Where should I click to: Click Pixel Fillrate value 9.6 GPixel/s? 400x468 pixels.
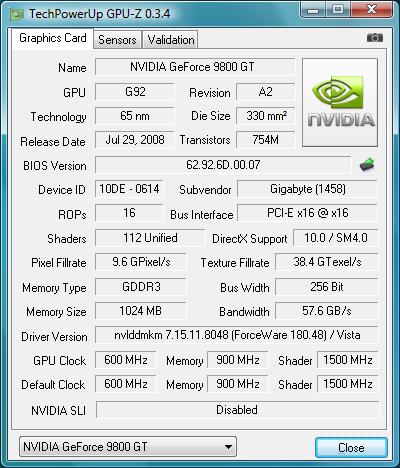[x=141, y=262]
